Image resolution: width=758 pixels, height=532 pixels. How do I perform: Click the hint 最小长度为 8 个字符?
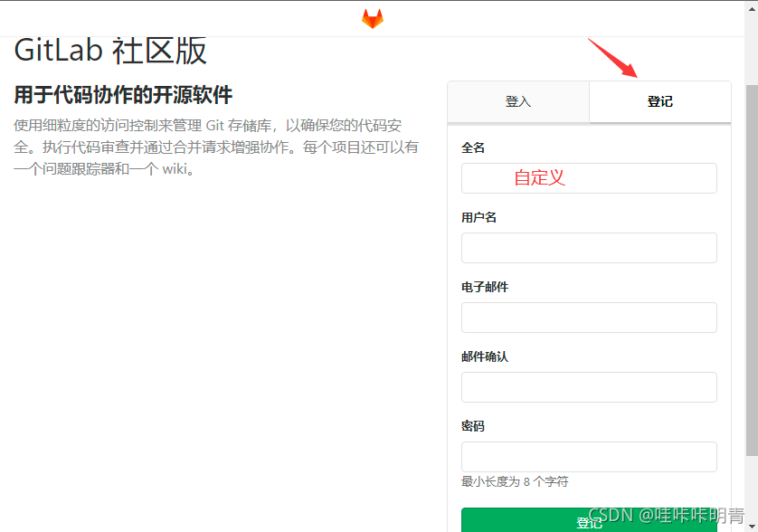pyautogui.click(x=515, y=481)
